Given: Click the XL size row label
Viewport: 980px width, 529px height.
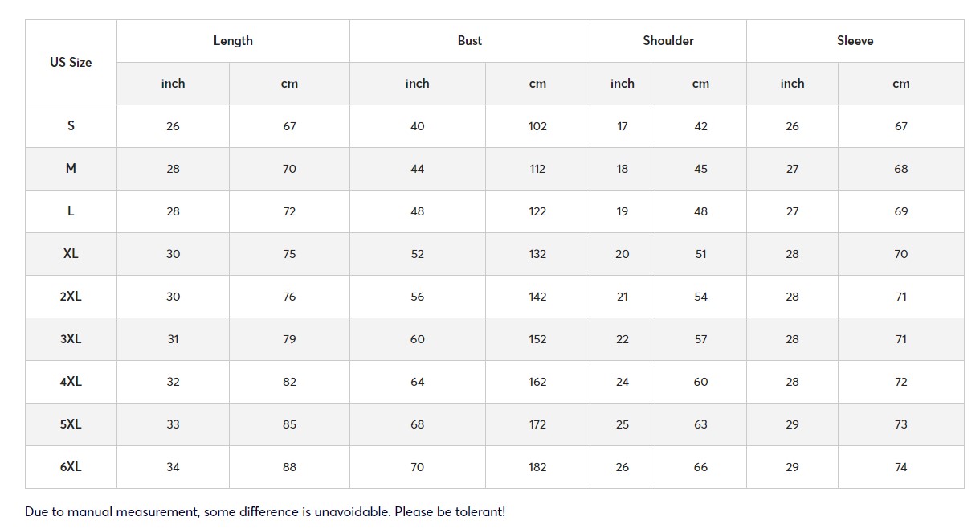Looking at the screenshot, I should (x=71, y=253).
